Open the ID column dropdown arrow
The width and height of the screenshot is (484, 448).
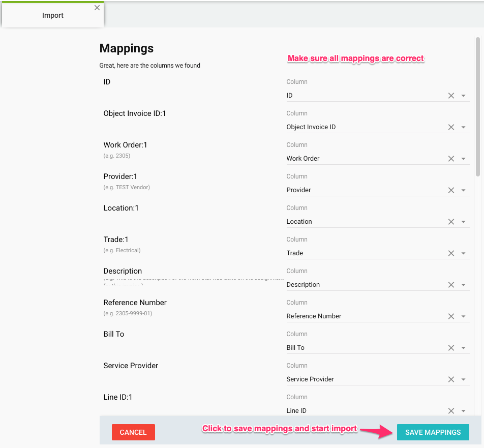pos(463,96)
